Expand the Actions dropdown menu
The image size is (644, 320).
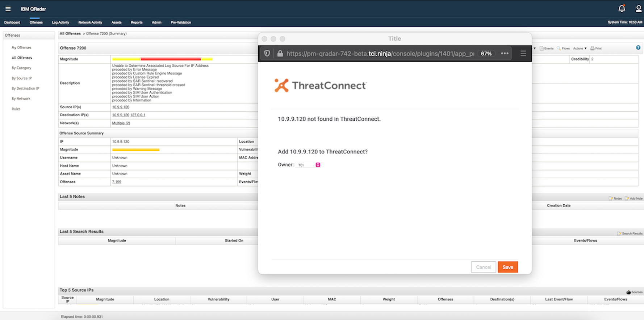coord(580,48)
